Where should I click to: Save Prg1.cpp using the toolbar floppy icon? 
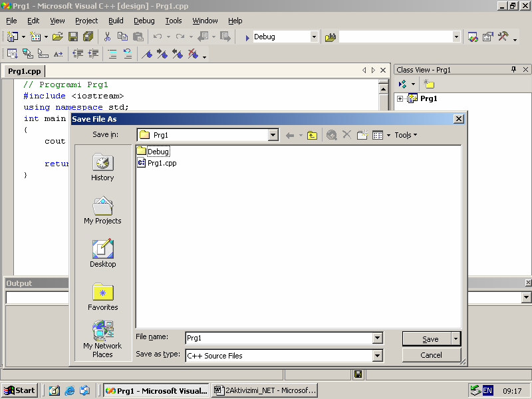pyautogui.click(x=73, y=37)
